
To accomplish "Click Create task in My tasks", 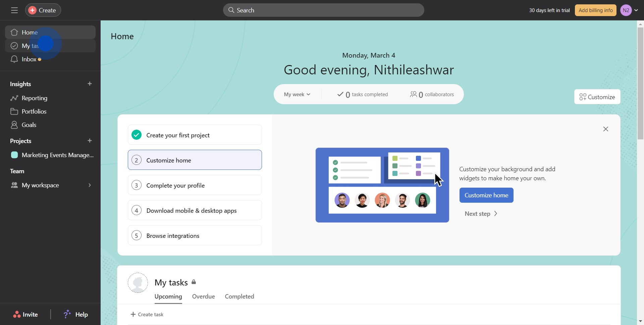I will click(147, 314).
